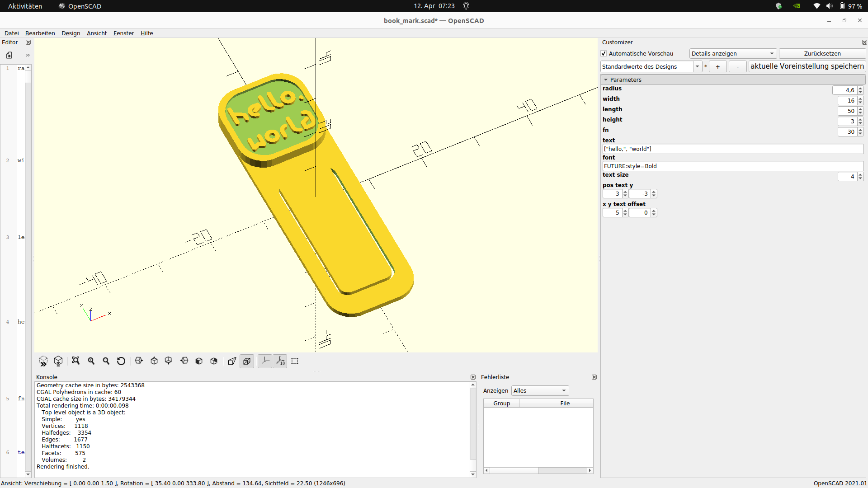Click aktuelle Voreinstellung speichern button
This screenshot has width=868, height=488.
pyautogui.click(x=807, y=66)
